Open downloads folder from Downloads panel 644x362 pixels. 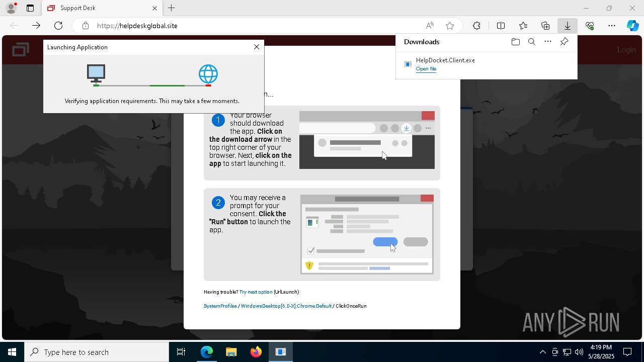click(x=515, y=42)
